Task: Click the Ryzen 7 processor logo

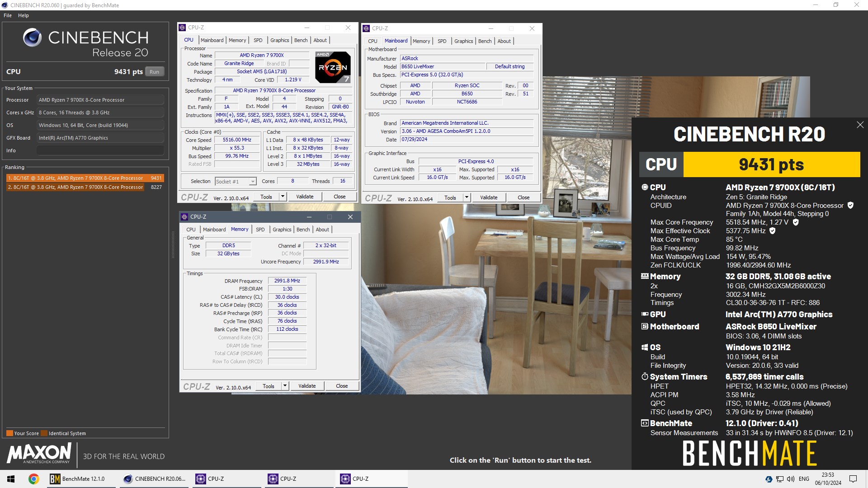Action: [x=333, y=67]
